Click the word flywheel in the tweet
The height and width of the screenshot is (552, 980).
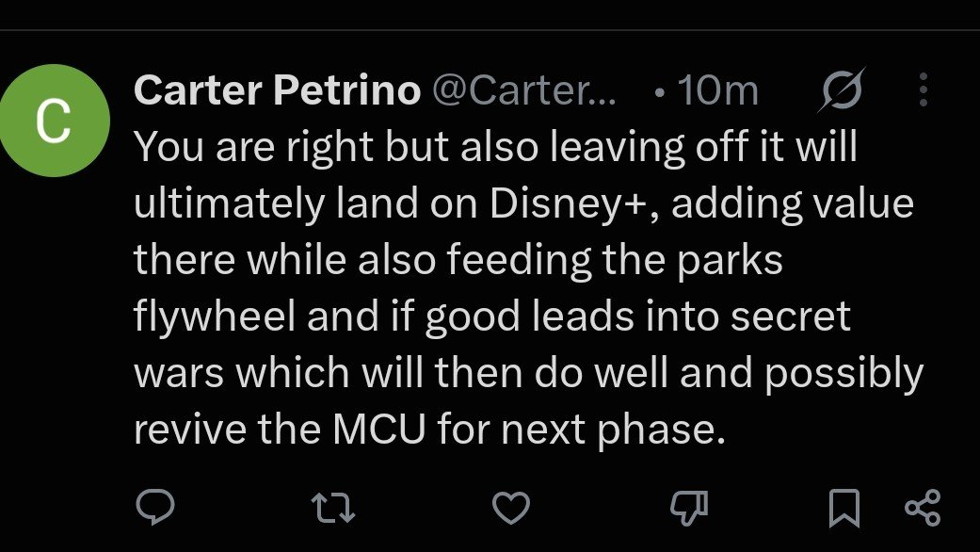pos(215,317)
